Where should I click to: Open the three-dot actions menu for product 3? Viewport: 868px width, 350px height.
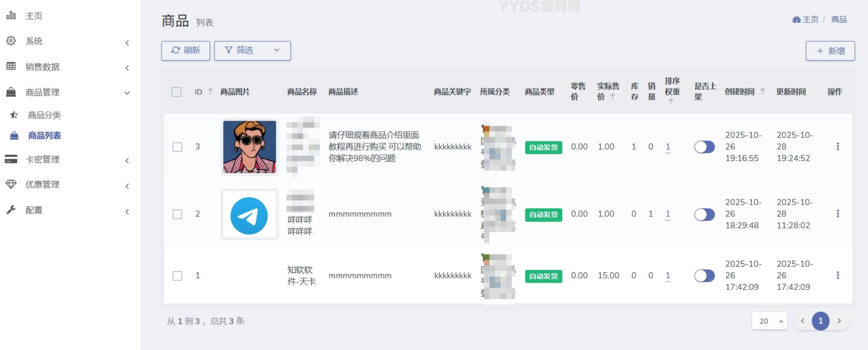click(838, 147)
